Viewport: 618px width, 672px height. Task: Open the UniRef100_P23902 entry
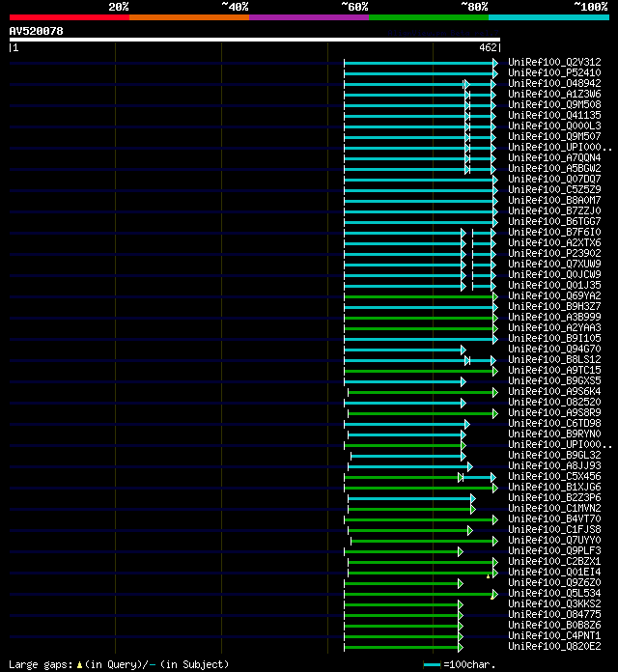[554, 253]
